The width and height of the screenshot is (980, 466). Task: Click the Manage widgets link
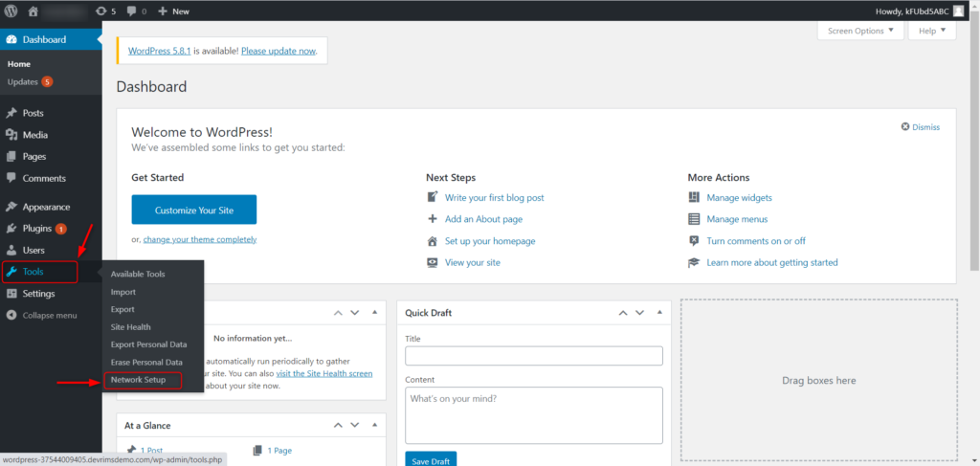[740, 197]
